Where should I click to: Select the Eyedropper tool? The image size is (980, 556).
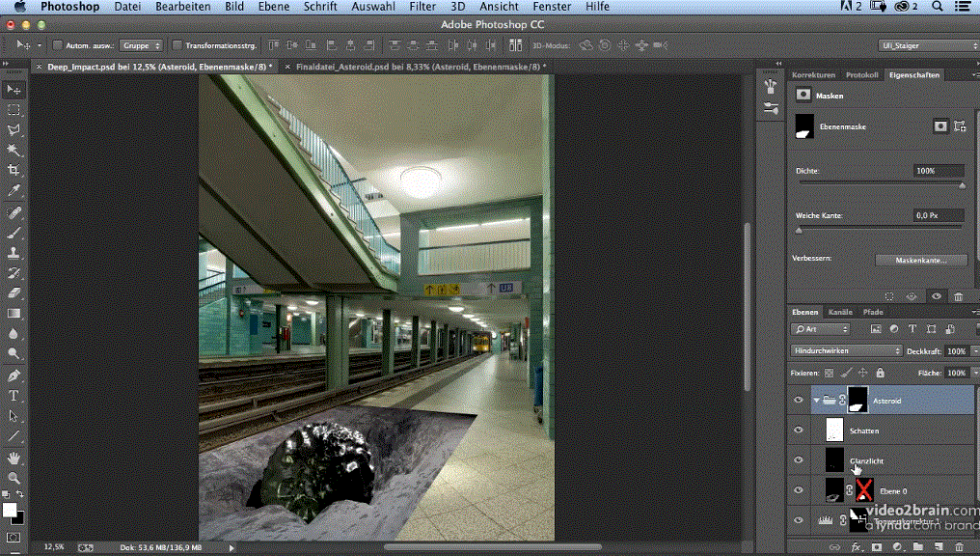14,191
